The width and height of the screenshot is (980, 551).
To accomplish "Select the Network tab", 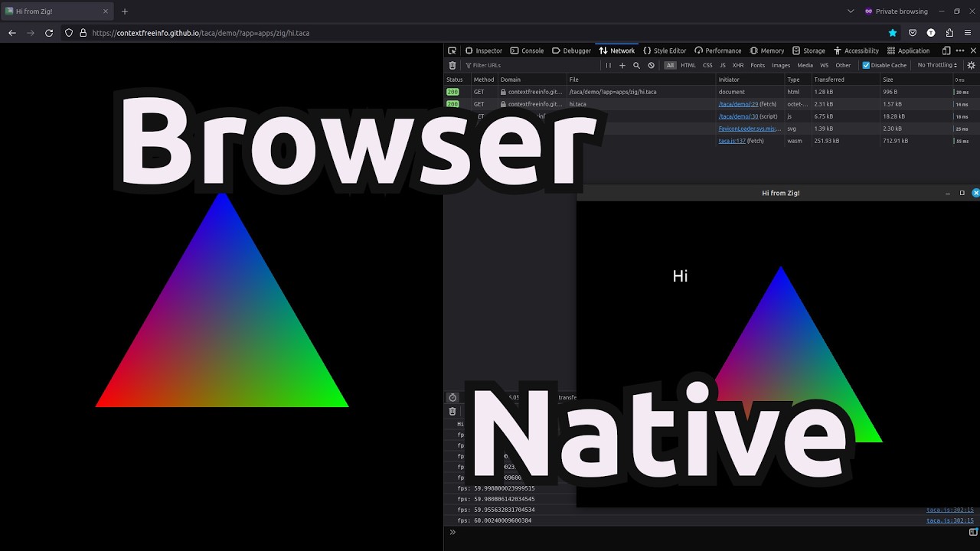I will 616,51.
